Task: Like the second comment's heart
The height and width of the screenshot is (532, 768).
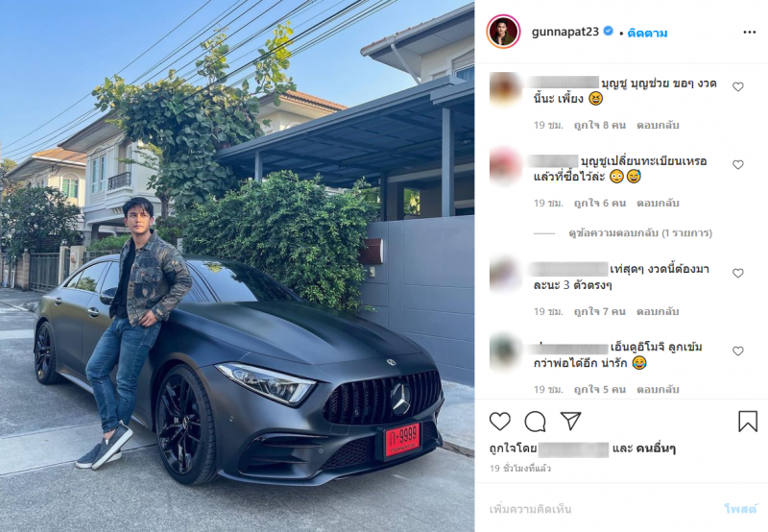Action: tap(737, 164)
